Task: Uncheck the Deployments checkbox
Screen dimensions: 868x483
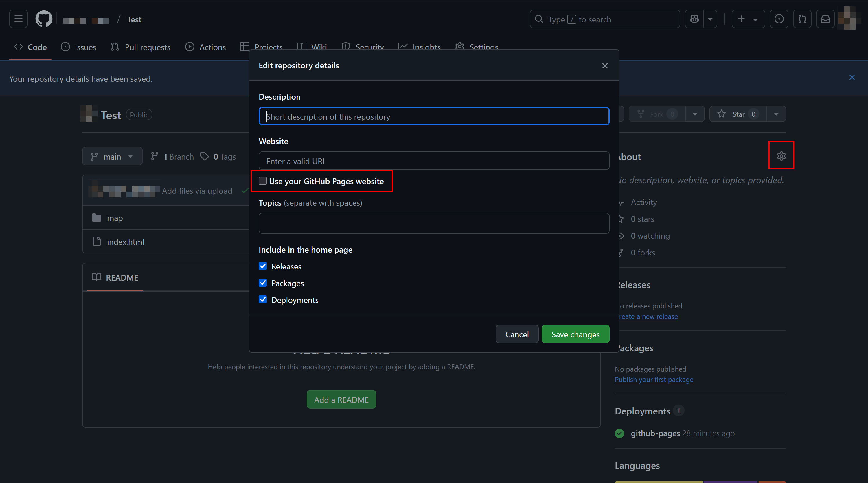Action: coord(263,300)
